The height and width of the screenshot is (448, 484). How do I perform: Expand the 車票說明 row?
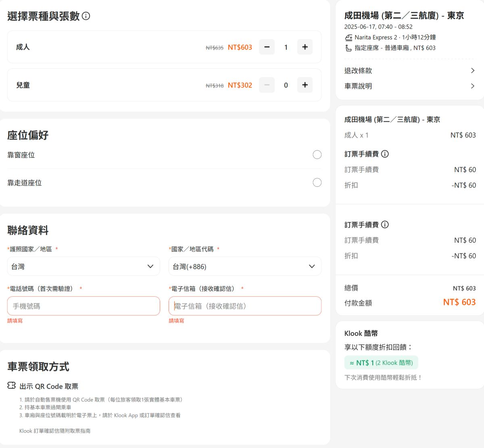point(410,86)
